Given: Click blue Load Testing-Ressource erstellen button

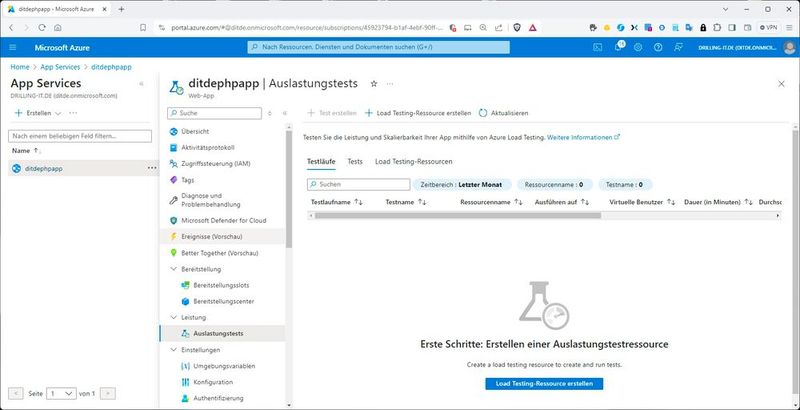Looking at the screenshot, I should point(544,383).
